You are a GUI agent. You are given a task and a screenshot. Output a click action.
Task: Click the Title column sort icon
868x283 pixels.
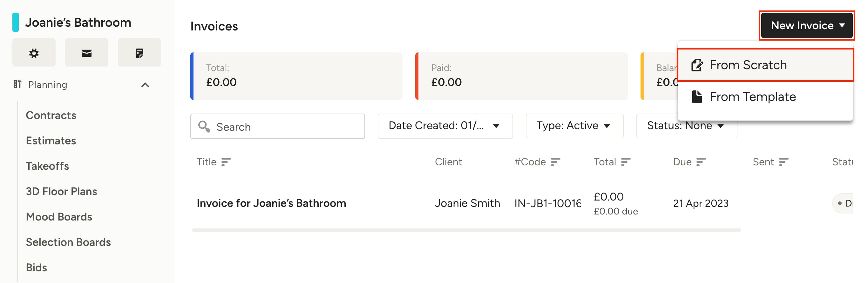tap(226, 162)
